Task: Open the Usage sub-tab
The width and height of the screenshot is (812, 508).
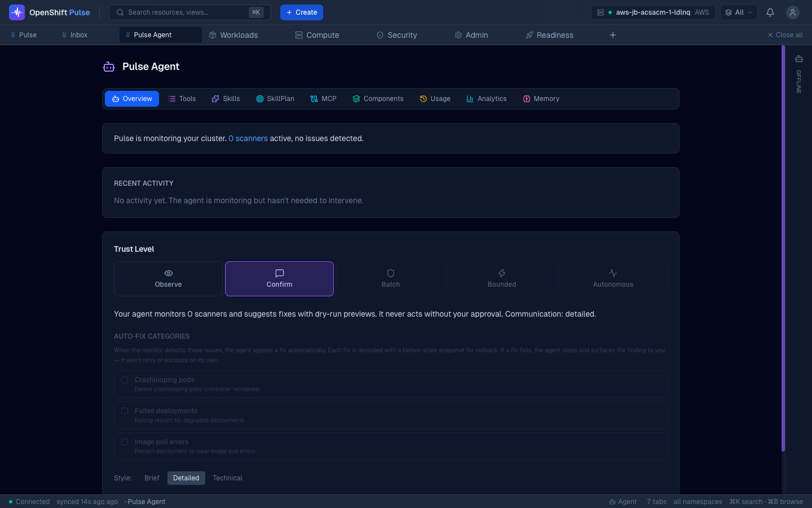Action: click(x=435, y=99)
